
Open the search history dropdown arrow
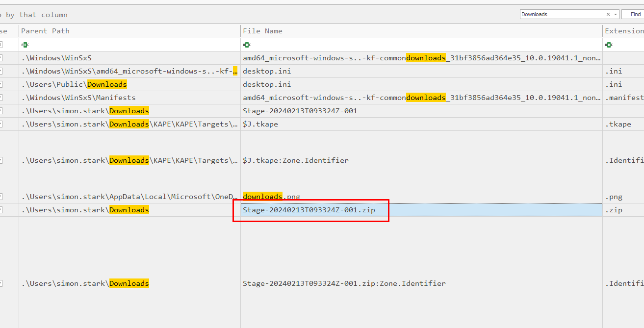click(616, 14)
